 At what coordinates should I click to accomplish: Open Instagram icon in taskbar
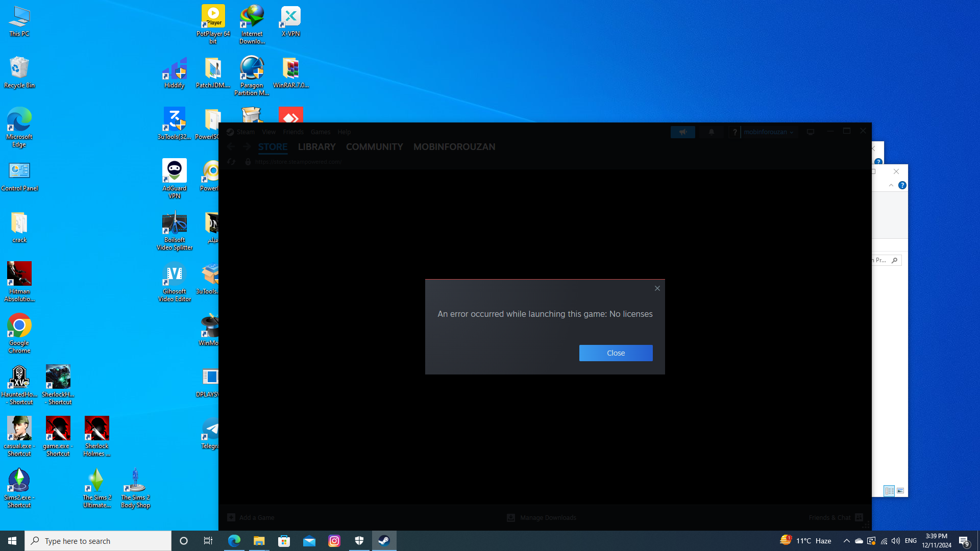(x=334, y=541)
